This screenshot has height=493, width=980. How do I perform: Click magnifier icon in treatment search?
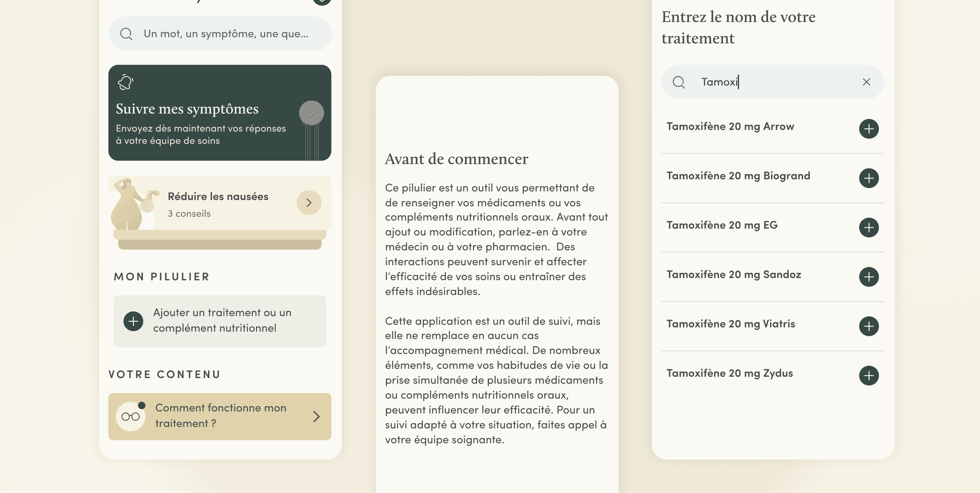point(678,82)
